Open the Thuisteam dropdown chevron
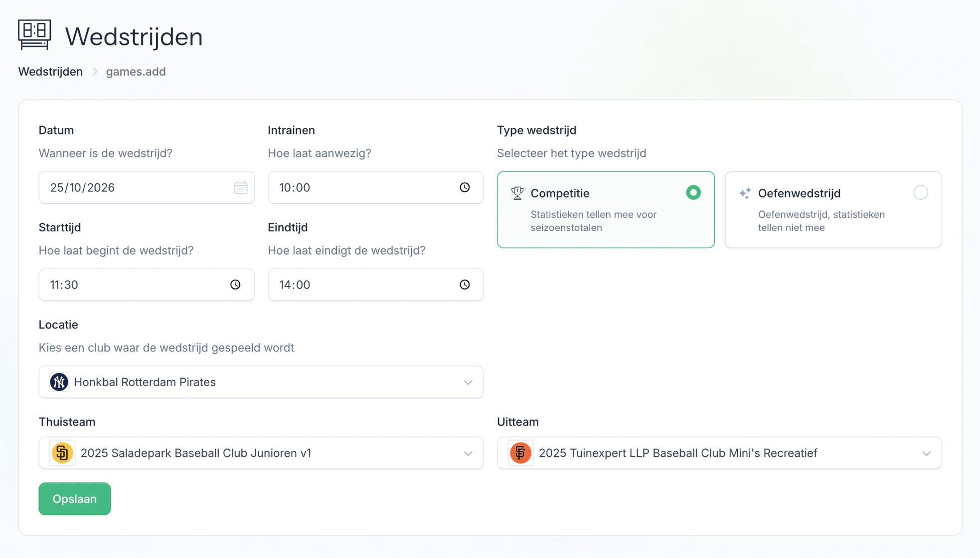This screenshot has height=558, width=980. click(468, 453)
